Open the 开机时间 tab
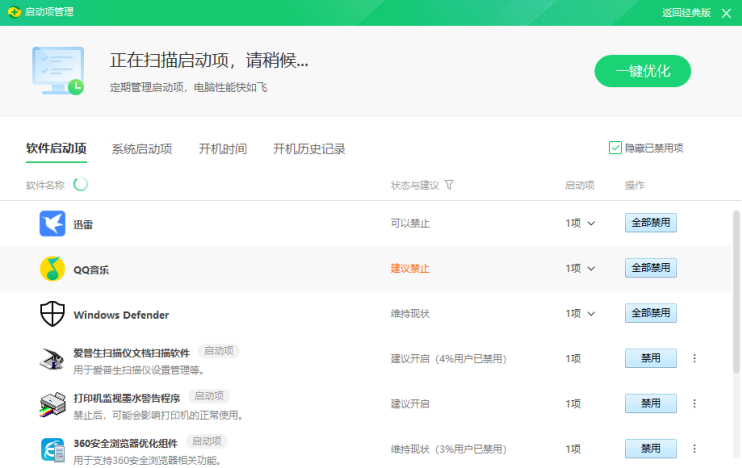 pos(223,149)
